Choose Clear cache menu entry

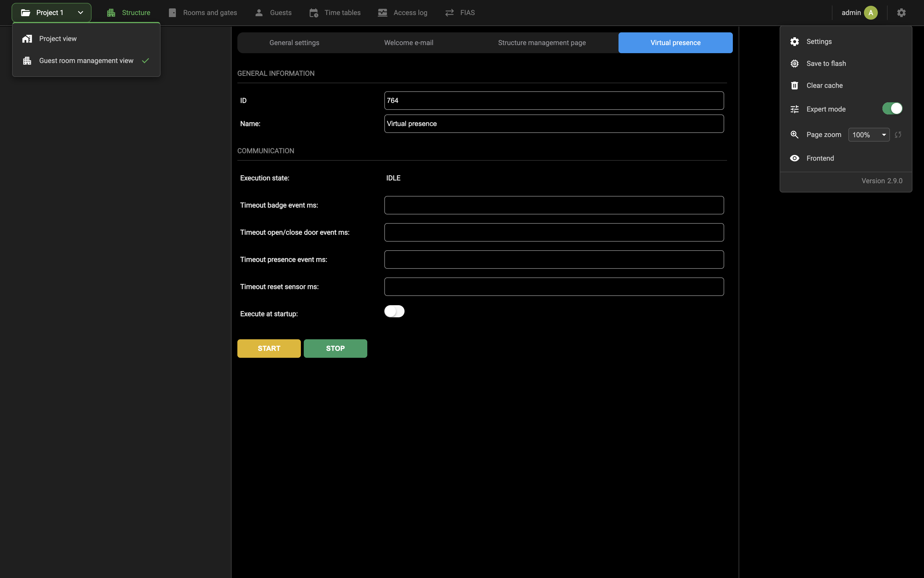846,86
